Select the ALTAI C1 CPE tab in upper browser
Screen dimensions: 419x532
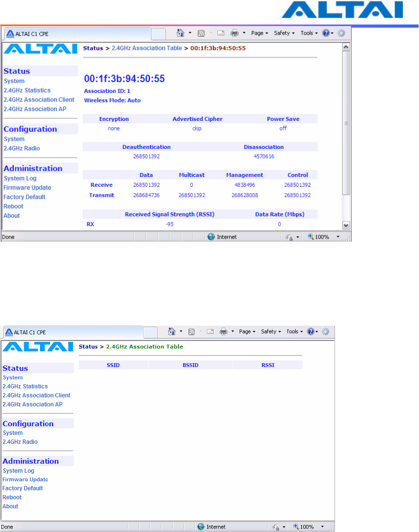click(77, 34)
